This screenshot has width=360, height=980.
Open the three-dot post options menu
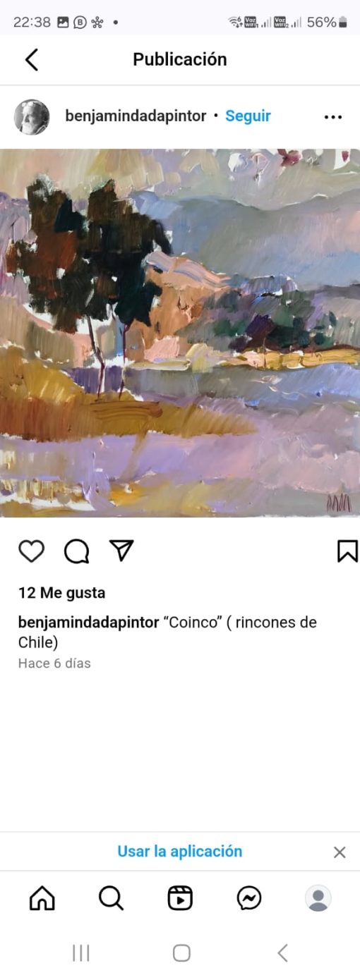(333, 117)
